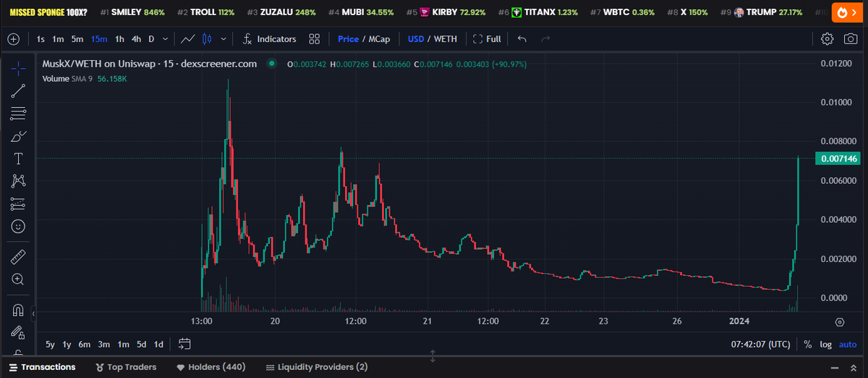The width and height of the screenshot is (868, 378).
Task: Toggle magnet mode for drawings
Action: click(x=19, y=310)
